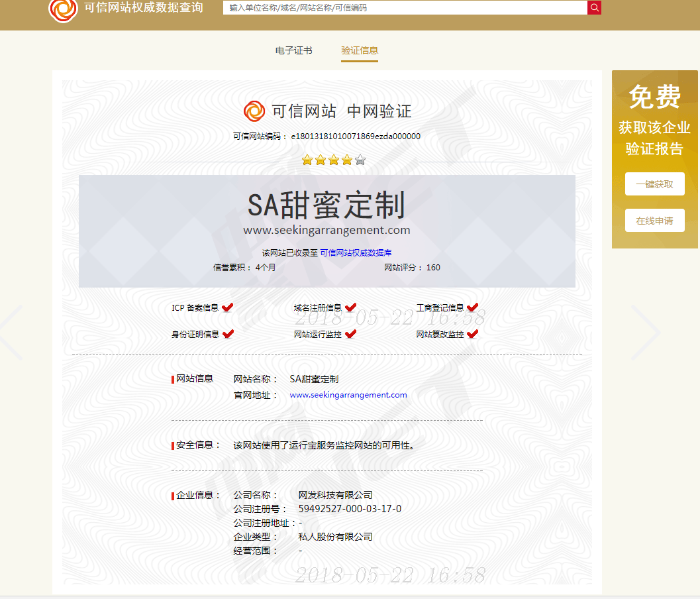Click the trusted site code e18013181010071869ezda000000
The width and height of the screenshot is (700, 599).
(x=356, y=136)
